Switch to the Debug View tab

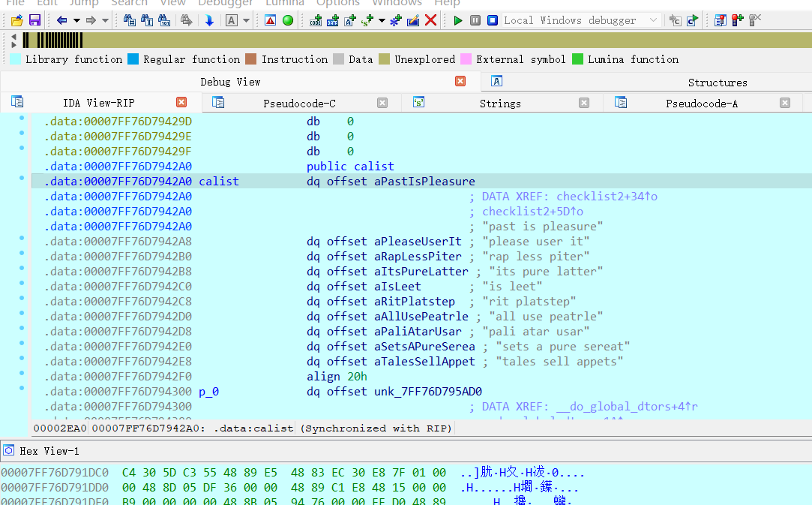(230, 82)
